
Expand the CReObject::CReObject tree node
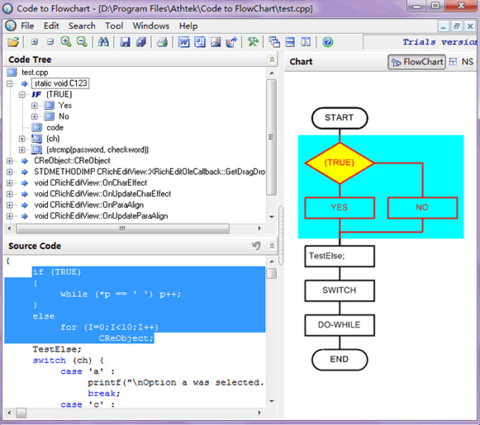(x=10, y=161)
